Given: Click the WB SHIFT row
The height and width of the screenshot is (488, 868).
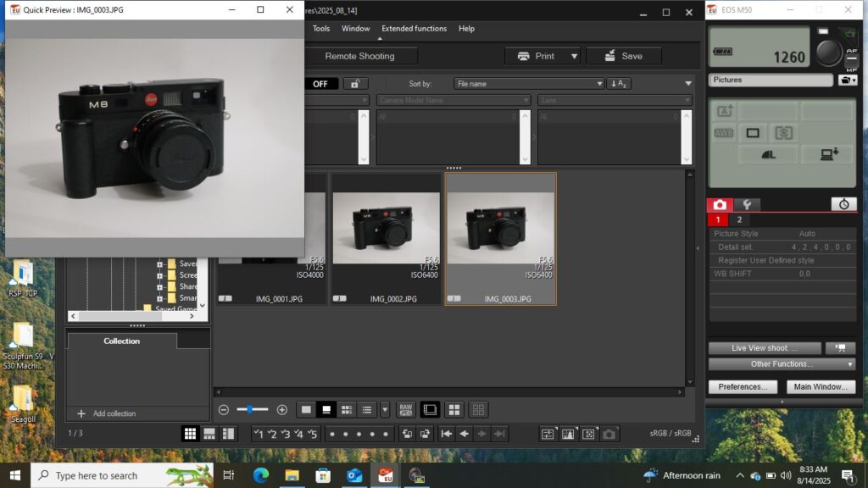Looking at the screenshot, I should [x=782, y=274].
